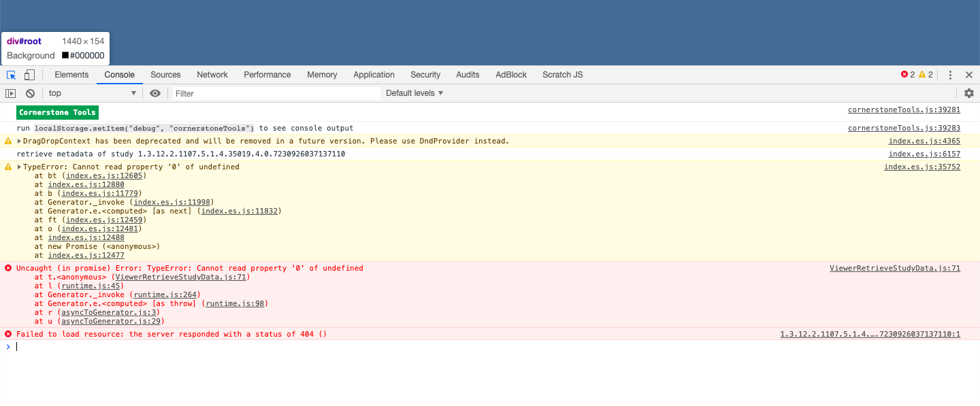Image resolution: width=980 pixels, height=406 pixels.
Task: Select the Console tab
Action: (119, 75)
